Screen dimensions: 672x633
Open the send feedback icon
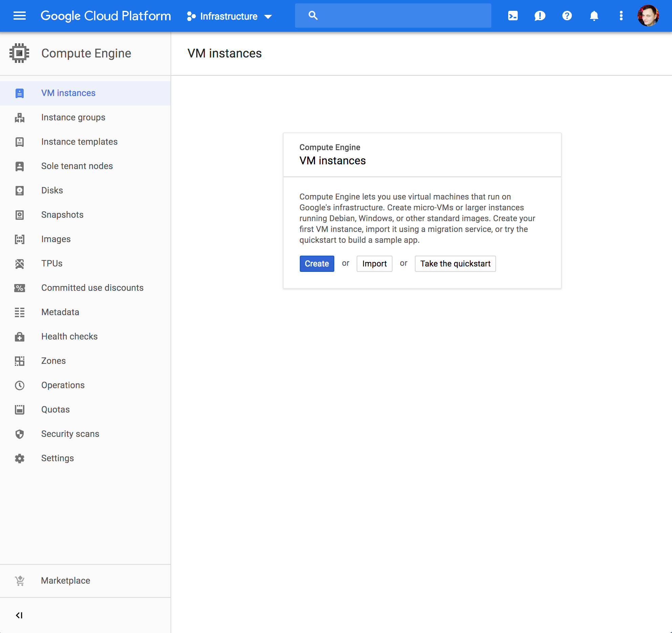click(x=540, y=16)
